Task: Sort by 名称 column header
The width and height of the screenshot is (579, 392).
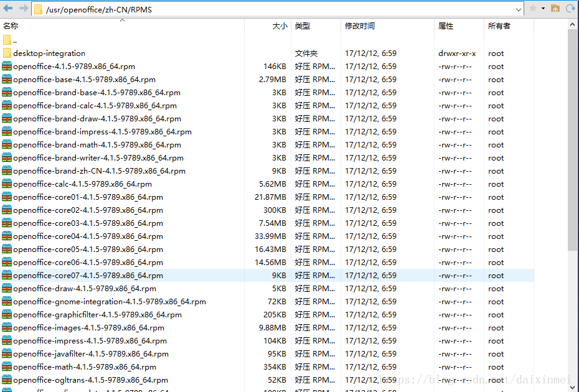Action: [x=11, y=26]
